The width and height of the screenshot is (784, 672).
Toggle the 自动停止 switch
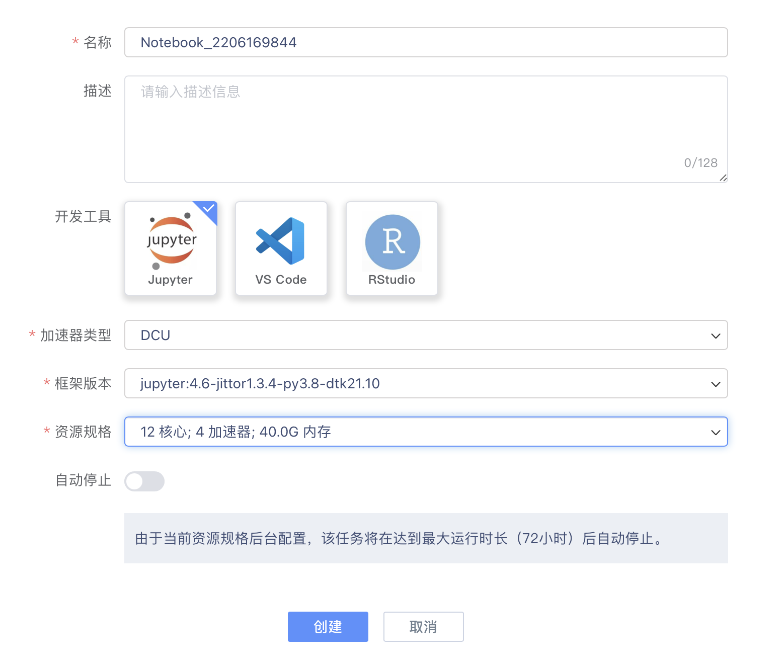point(144,481)
